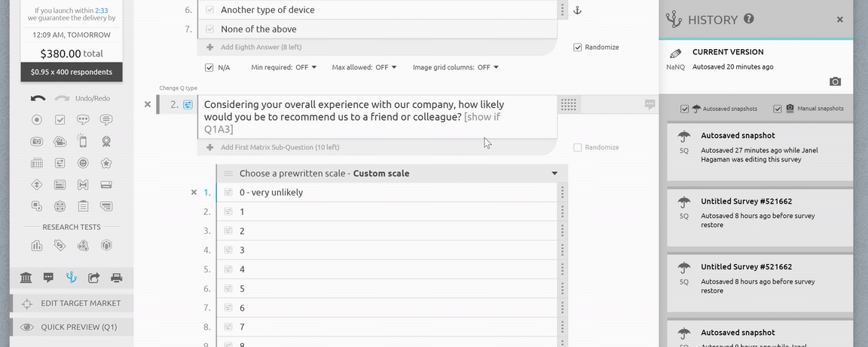
Task: Add a single-choice radio button question
Action: click(36, 120)
